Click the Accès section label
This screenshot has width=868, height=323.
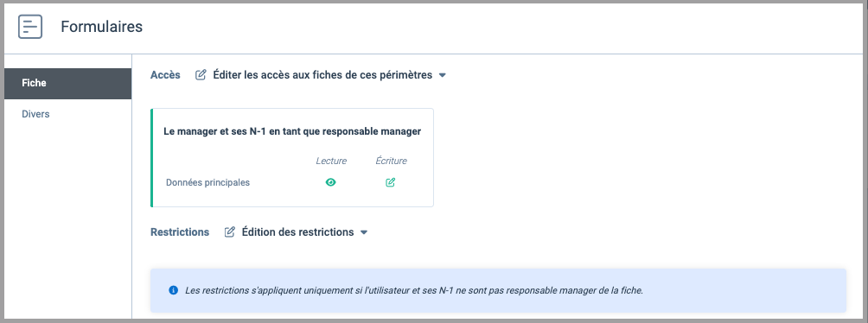pyautogui.click(x=165, y=74)
